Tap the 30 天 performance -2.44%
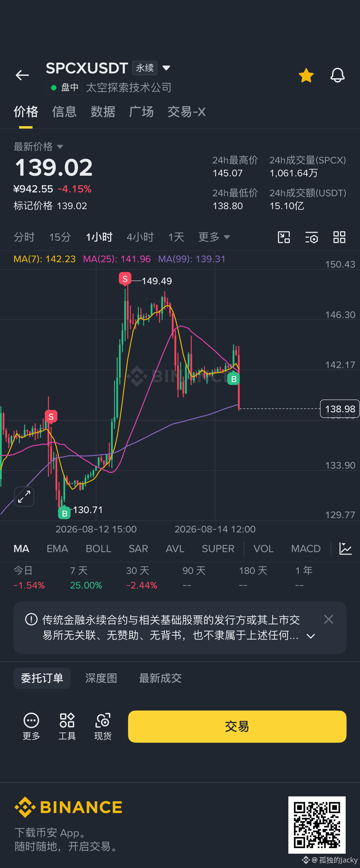This screenshot has height=868, width=360. 141,577
